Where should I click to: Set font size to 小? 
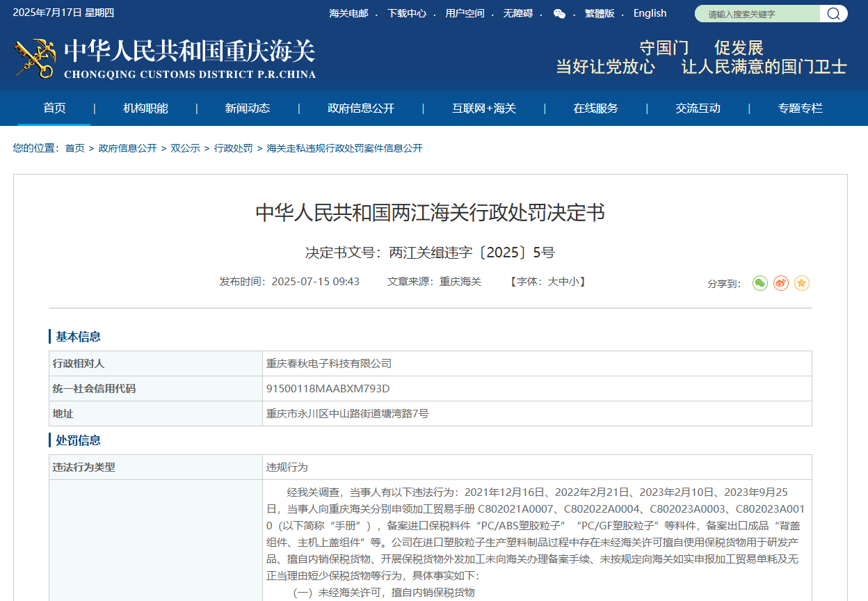[573, 282]
